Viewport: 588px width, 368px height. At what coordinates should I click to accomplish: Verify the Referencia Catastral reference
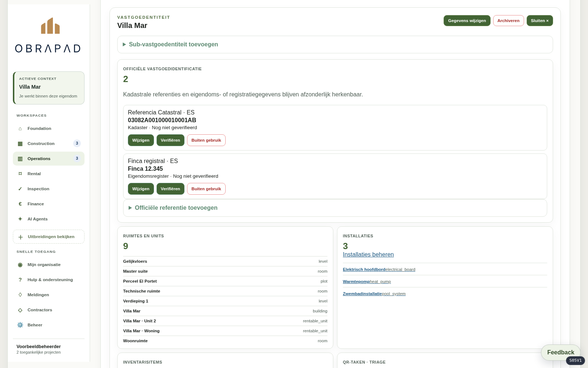[170, 140]
